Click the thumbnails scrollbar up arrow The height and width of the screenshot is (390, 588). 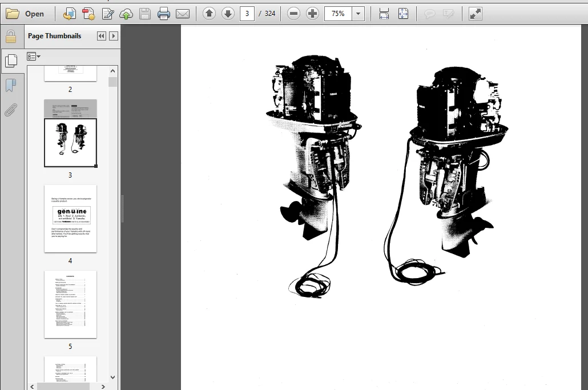coord(113,71)
